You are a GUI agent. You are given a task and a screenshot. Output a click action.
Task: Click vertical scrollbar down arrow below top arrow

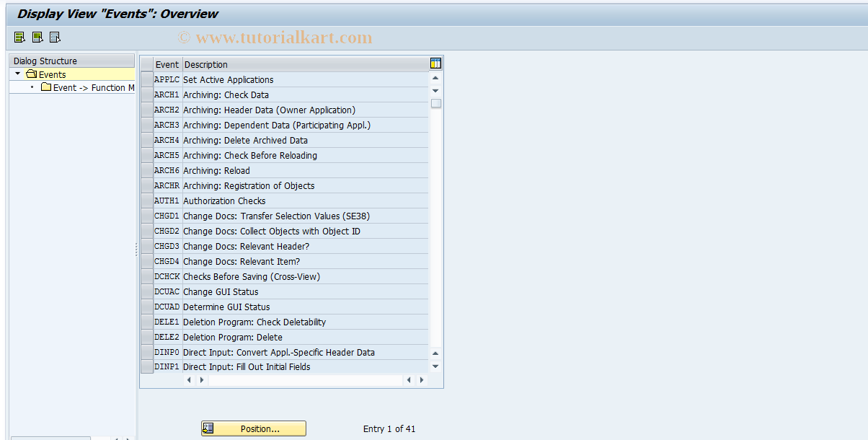435,90
